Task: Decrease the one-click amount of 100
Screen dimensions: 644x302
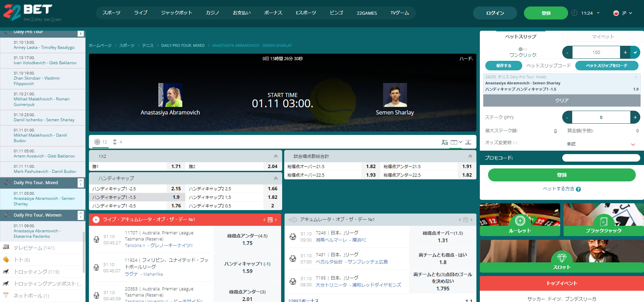Action: (x=567, y=52)
